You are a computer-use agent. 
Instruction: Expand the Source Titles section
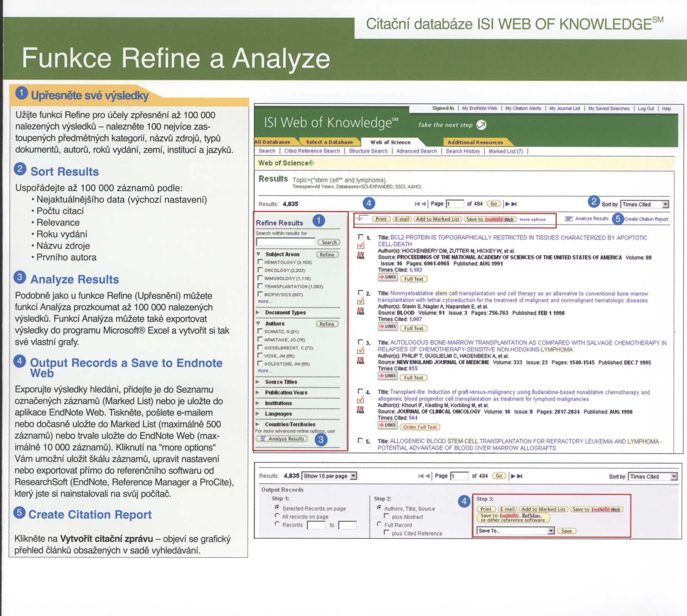pyautogui.click(x=258, y=382)
